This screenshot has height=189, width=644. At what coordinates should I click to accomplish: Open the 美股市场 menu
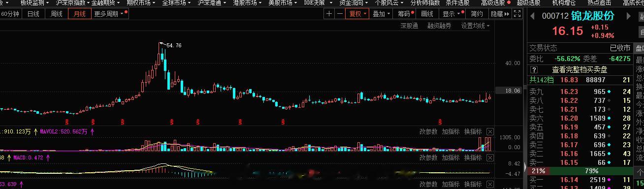click(283, 3)
